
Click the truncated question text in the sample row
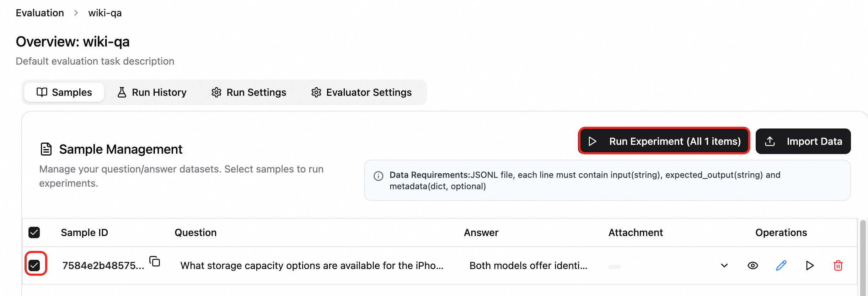tap(312, 265)
